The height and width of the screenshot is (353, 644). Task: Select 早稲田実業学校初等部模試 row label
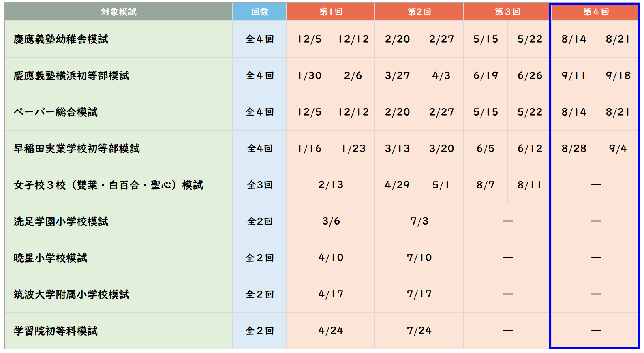pos(77,149)
